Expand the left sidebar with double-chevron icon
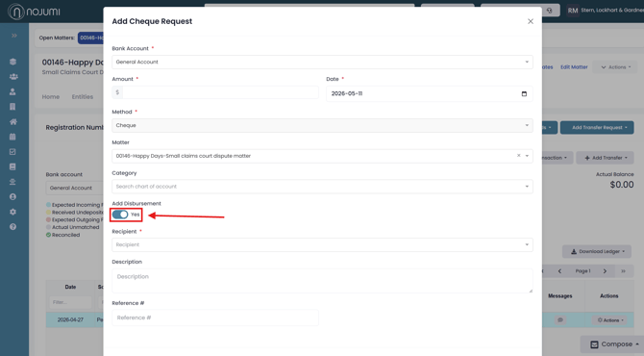 click(14, 36)
